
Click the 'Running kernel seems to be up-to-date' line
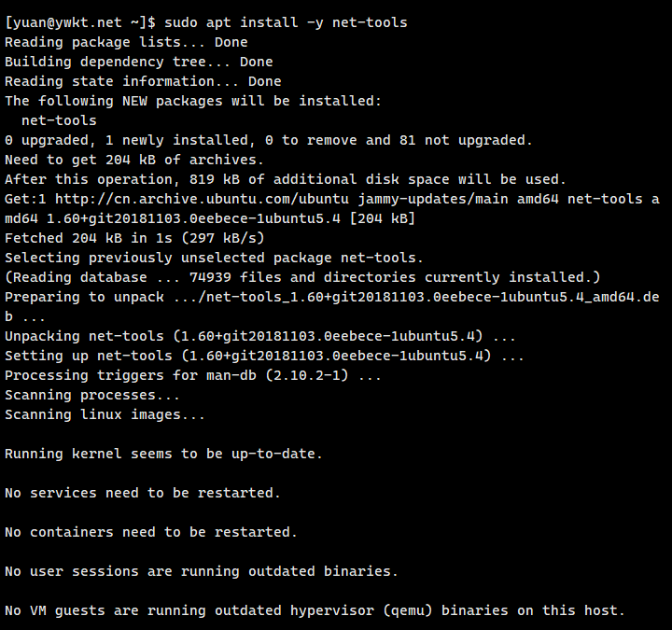163,454
